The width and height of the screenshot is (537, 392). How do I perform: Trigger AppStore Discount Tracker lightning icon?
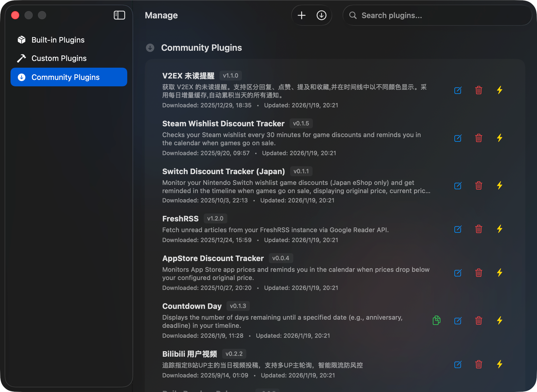tap(500, 273)
